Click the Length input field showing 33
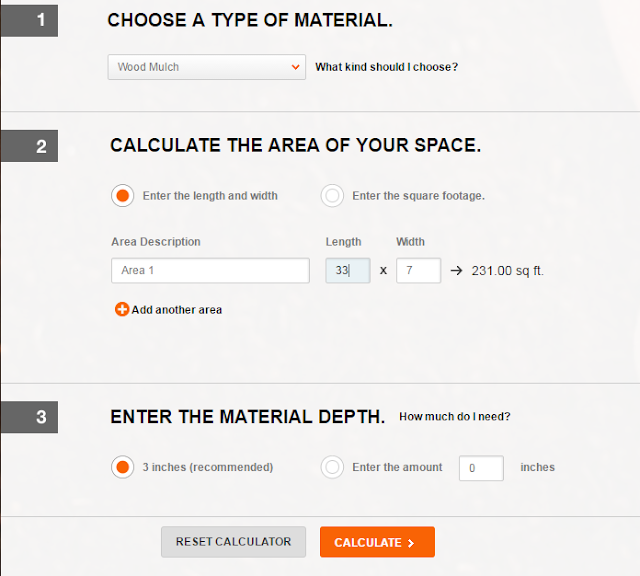The width and height of the screenshot is (640, 576). pos(348,270)
